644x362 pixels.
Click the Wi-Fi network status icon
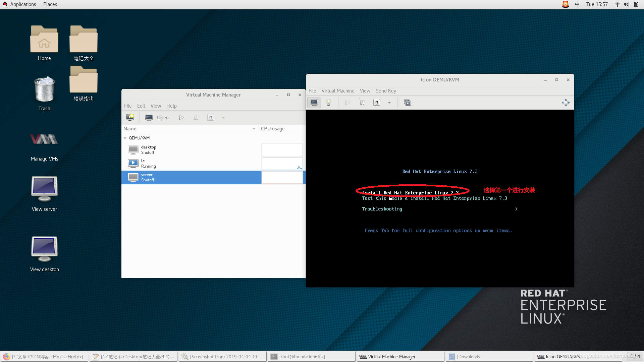tap(617, 4)
